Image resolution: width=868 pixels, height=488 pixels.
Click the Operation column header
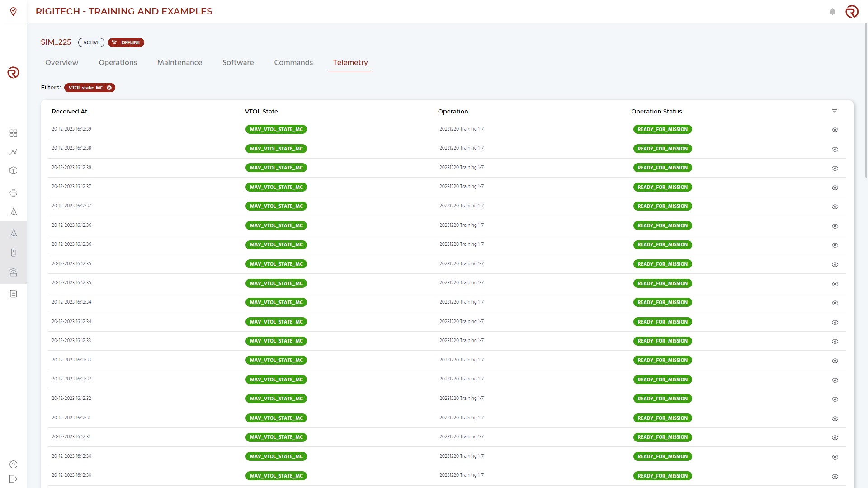pyautogui.click(x=453, y=111)
